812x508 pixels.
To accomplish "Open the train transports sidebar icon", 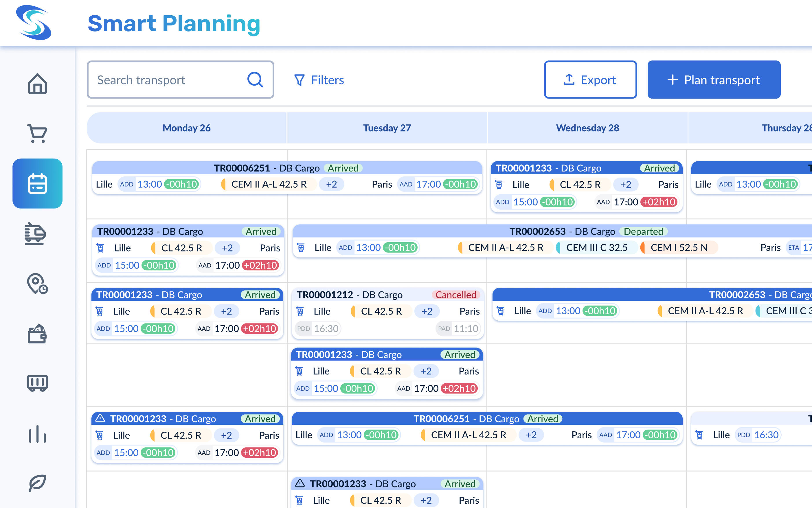I will coord(35,234).
